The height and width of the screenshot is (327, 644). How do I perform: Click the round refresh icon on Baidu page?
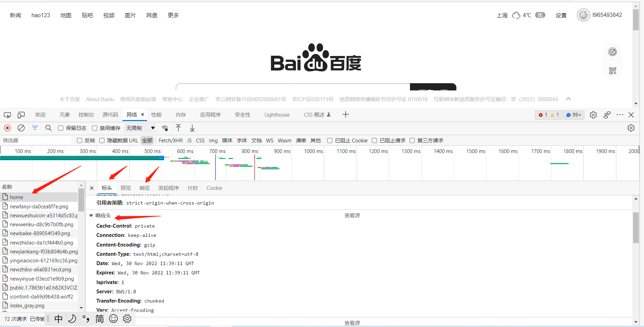[x=613, y=52]
